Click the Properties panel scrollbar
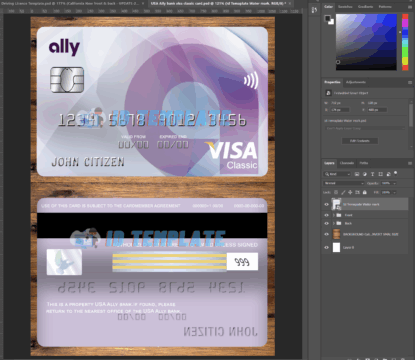 411,115
